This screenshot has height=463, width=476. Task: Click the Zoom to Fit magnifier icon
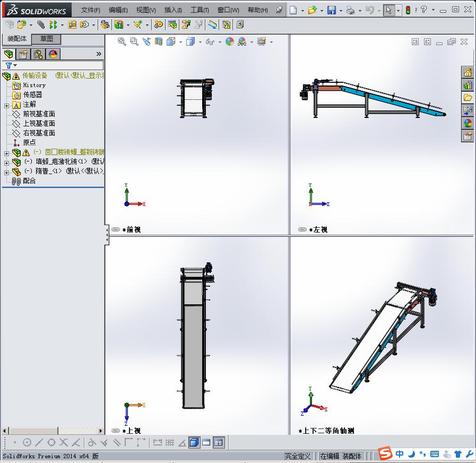[x=122, y=41]
